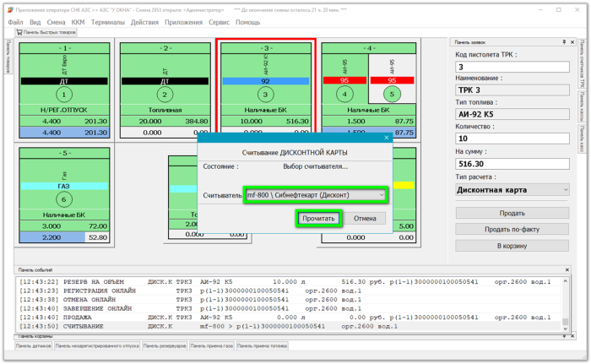Open Панель быстрых товаров
The width and height of the screenshot is (591, 364).
46,32
